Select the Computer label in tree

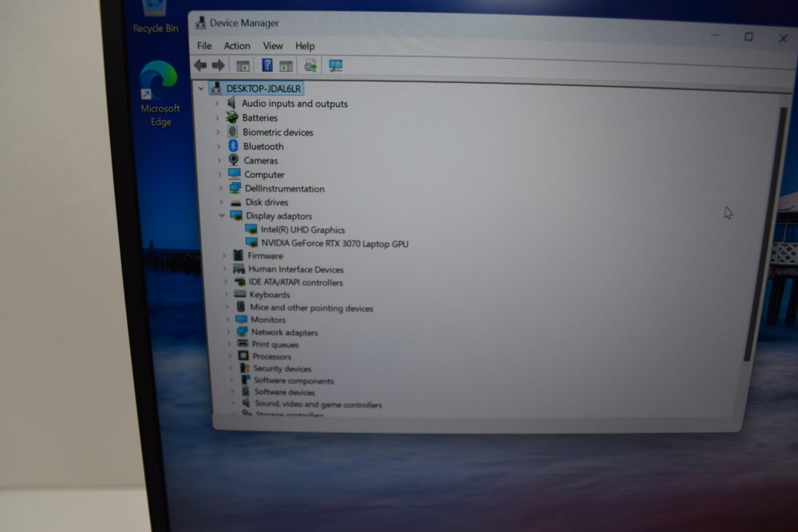[x=264, y=175]
